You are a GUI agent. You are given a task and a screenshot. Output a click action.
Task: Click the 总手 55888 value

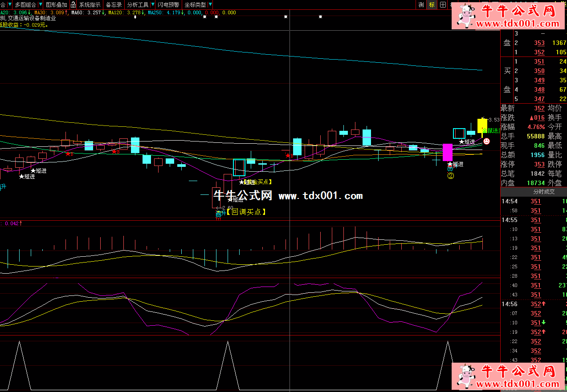tap(536, 136)
